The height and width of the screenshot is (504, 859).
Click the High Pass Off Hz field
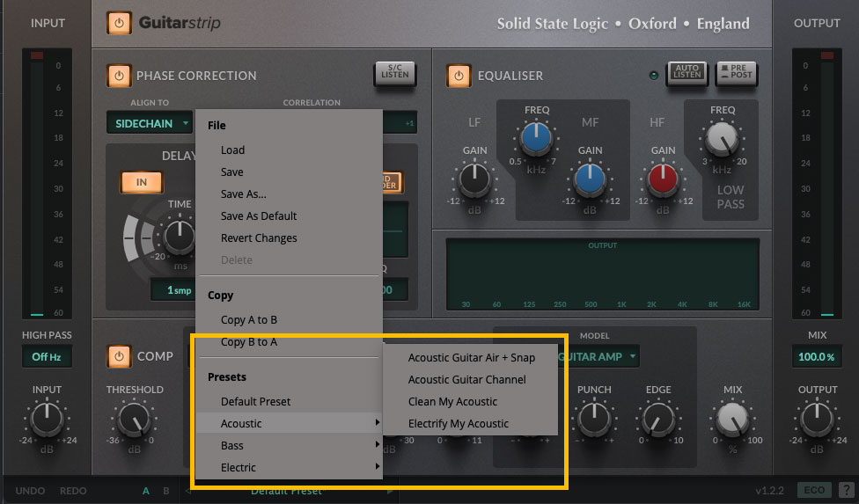47,357
